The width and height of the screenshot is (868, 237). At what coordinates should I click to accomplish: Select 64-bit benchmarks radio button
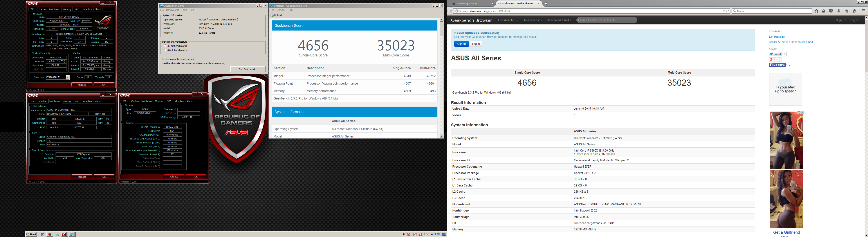(165, 50)
